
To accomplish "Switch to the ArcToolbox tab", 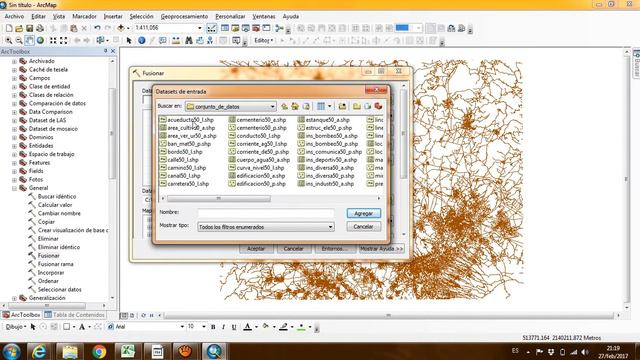I will tap(22, 315).
